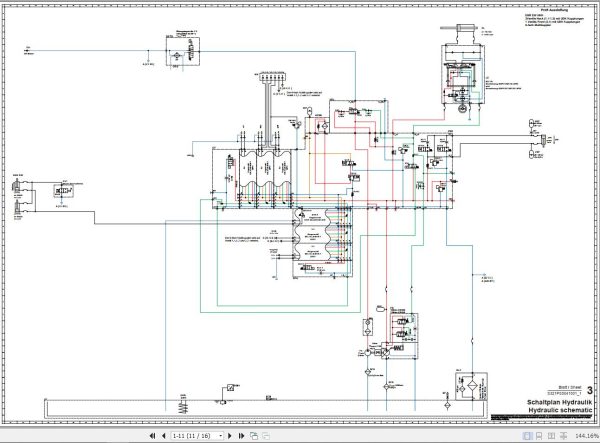The width and height of the screenshot is (600, 443).
Task: Go to previous view
Action: click(254, 436)
